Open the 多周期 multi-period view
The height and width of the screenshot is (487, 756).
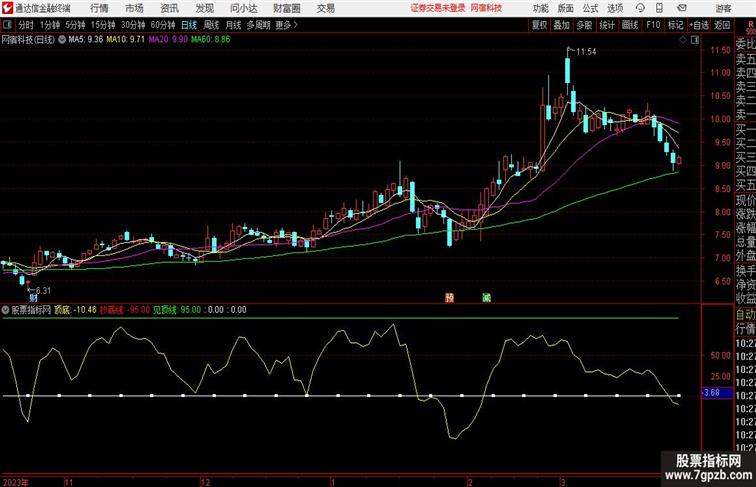coord(258,25)
